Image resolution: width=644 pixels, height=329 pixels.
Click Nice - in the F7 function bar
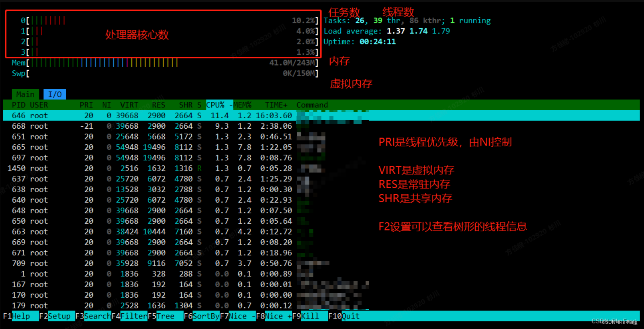242,316
